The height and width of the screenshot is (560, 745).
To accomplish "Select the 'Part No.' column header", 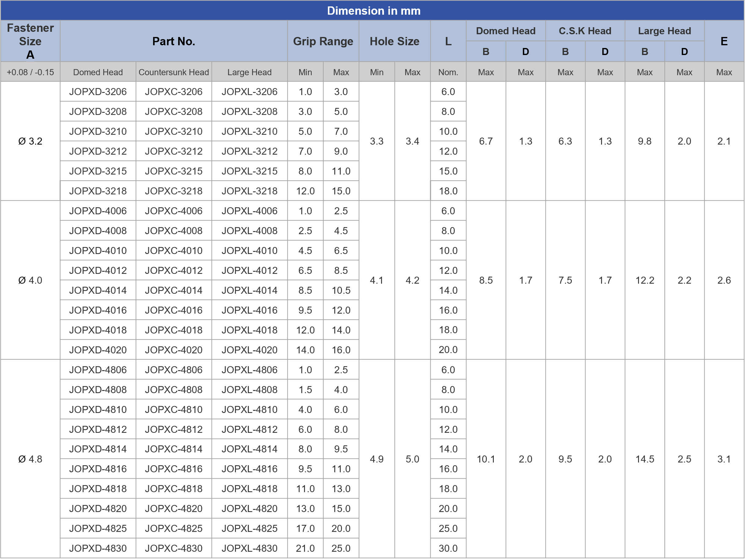I will click(x=174, y=41).
